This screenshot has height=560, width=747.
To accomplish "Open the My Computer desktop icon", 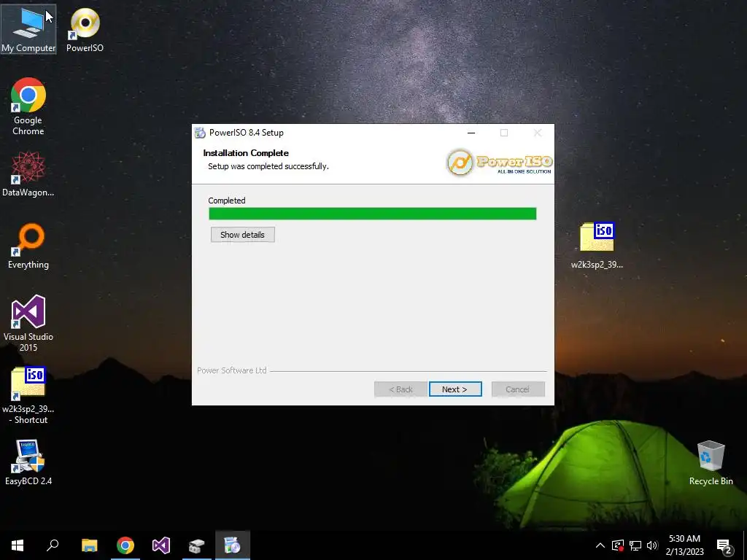I will (x=28, y=29).
